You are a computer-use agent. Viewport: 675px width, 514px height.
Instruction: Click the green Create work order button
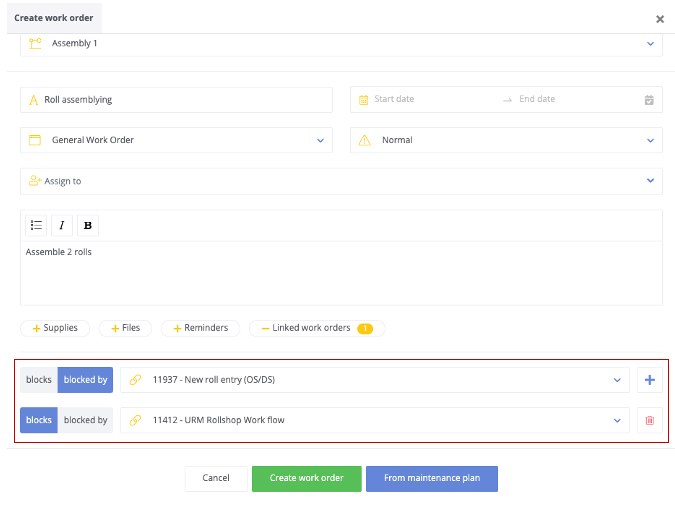tap(307, 478)
